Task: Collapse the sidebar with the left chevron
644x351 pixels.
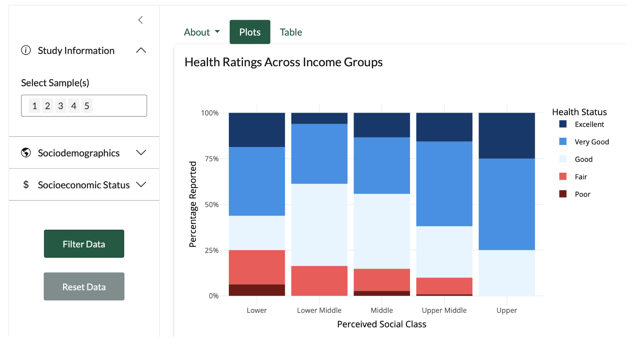Action: (x=141, y=19)
